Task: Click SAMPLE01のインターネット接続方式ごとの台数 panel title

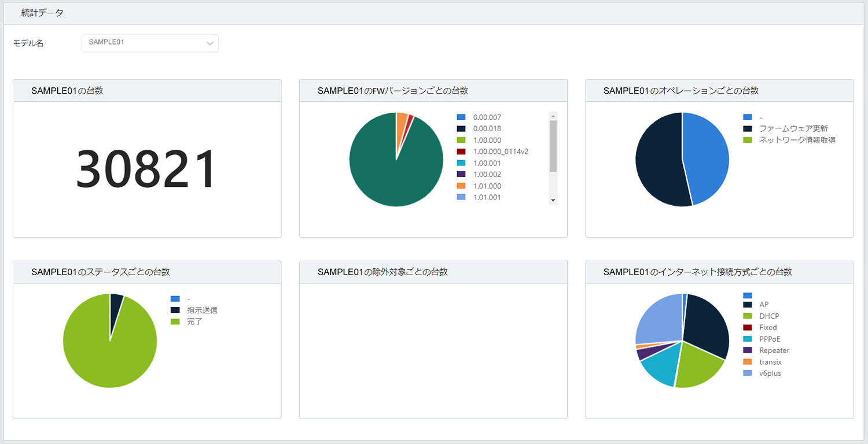Action: tap(697, 272)
